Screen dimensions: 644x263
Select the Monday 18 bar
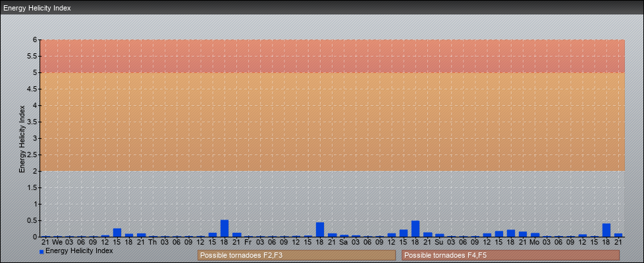(x=606, y=230)
